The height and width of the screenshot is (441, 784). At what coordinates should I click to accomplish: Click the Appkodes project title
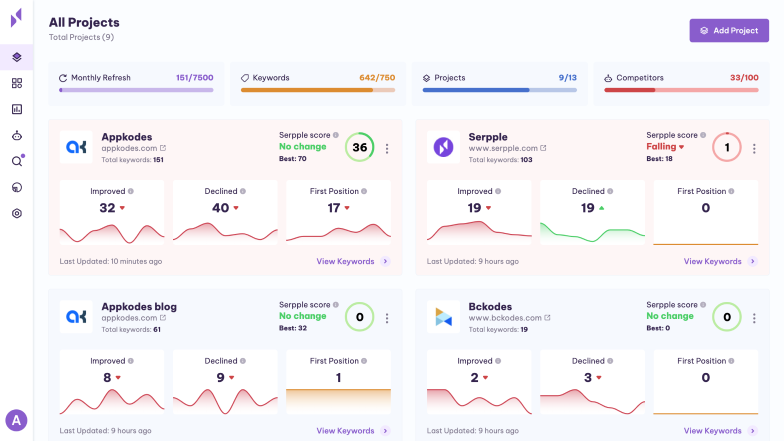pyautogui.click(x=127, y=137)
